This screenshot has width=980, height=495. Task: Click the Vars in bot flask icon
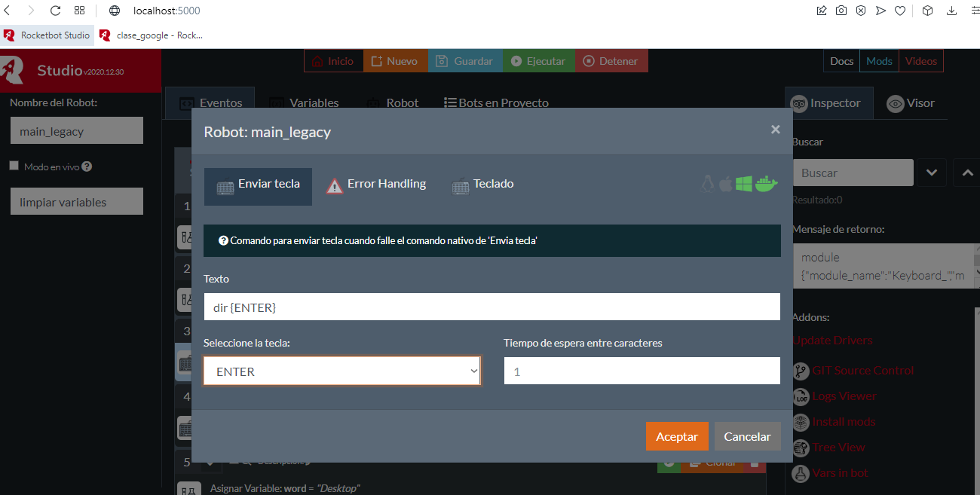pos(801,473)
